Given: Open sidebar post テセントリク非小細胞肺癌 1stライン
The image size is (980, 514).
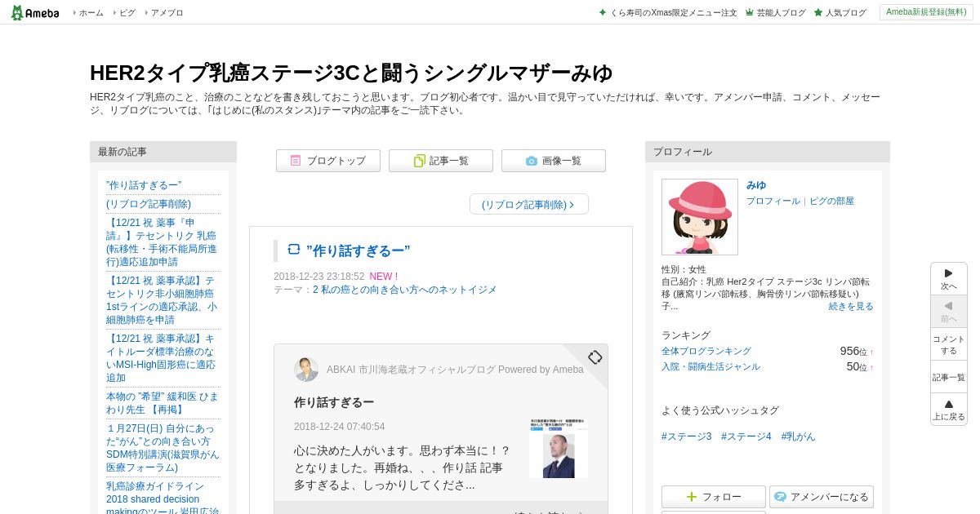Looking at the screenshot, I should point(162,300).
